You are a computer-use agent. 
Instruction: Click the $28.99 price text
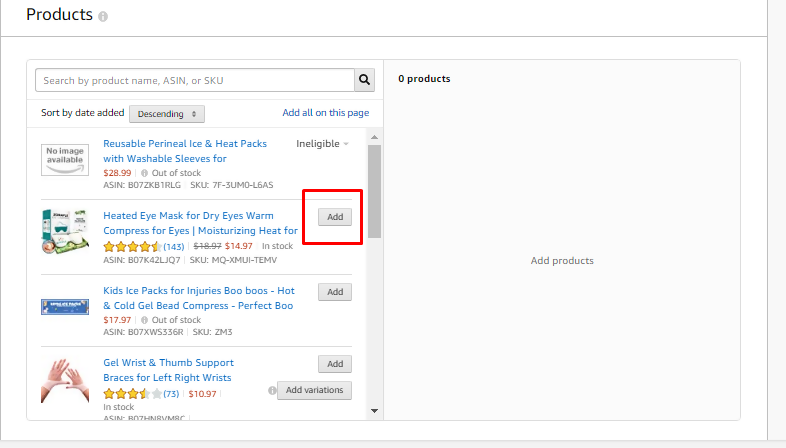[117, 173]
